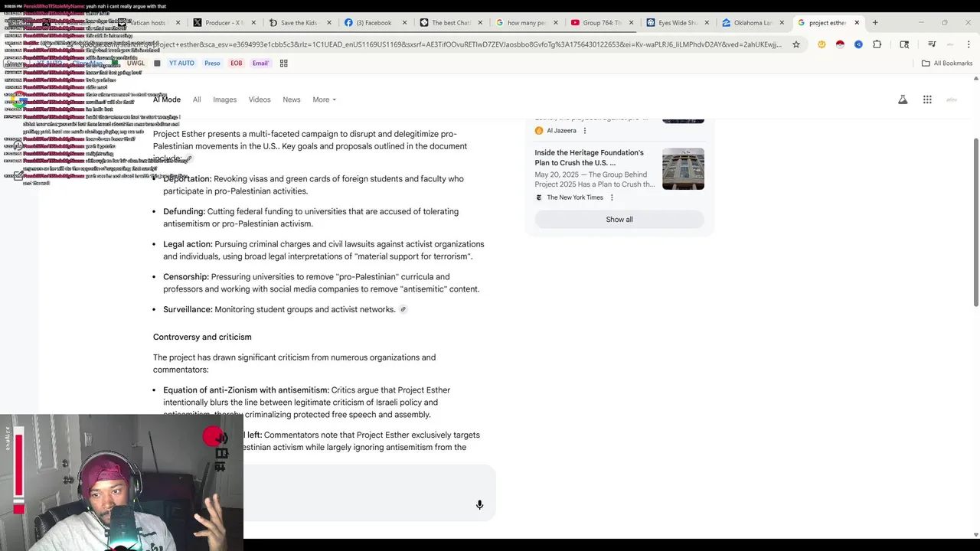Open a new browser tab
The width and height of the screenshot is (980, 551).
pyautogui.click(x=875, y=23)
